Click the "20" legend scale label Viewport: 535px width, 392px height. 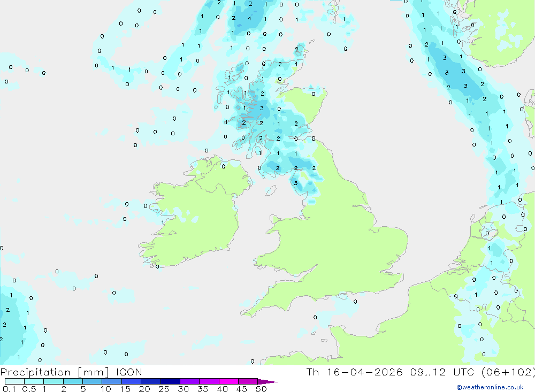144,389
